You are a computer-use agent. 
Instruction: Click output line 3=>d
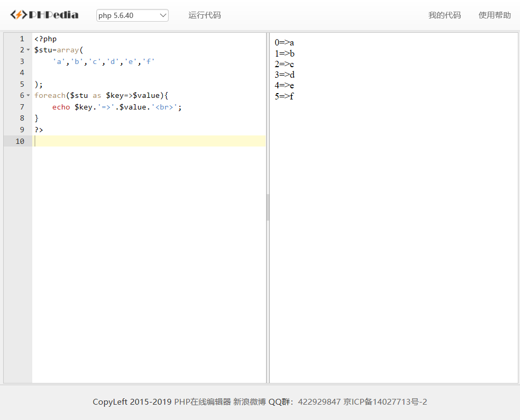click(x=285, y=75)
